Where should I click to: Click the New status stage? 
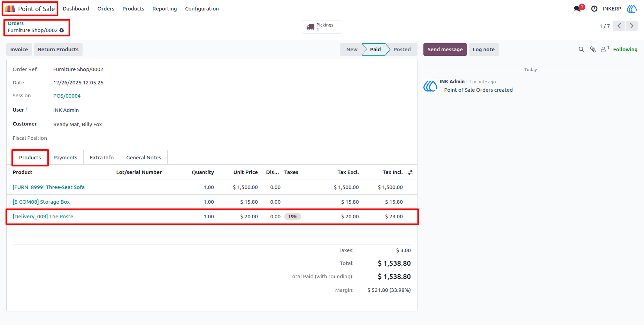coord(352,50)
